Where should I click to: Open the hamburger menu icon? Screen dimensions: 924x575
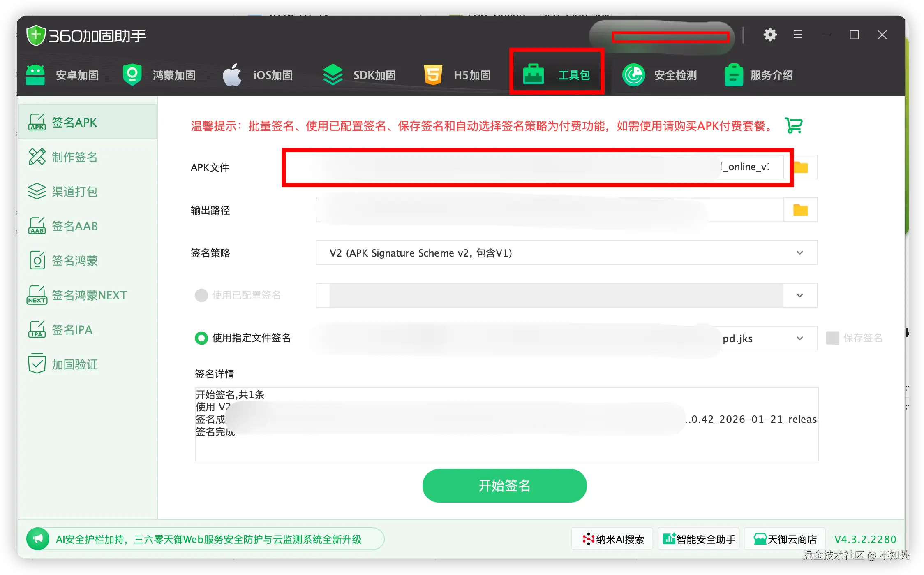coord(798,35)
